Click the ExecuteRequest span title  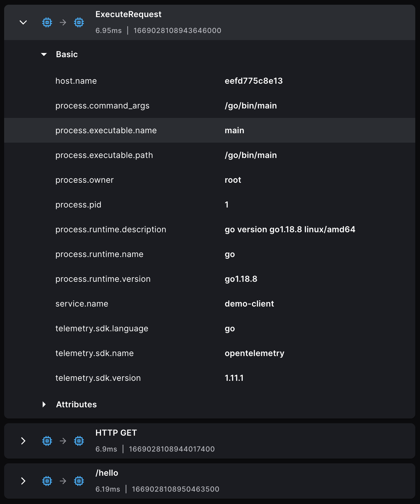128,14
